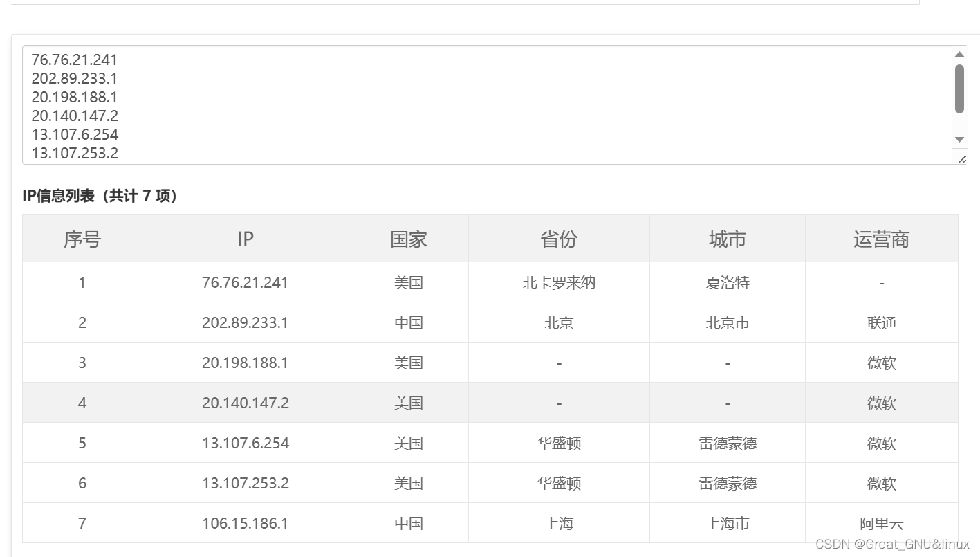Click 中国 in row 202.89.233.1
Screen dimensions: 980x557
[x=409, y=322]
